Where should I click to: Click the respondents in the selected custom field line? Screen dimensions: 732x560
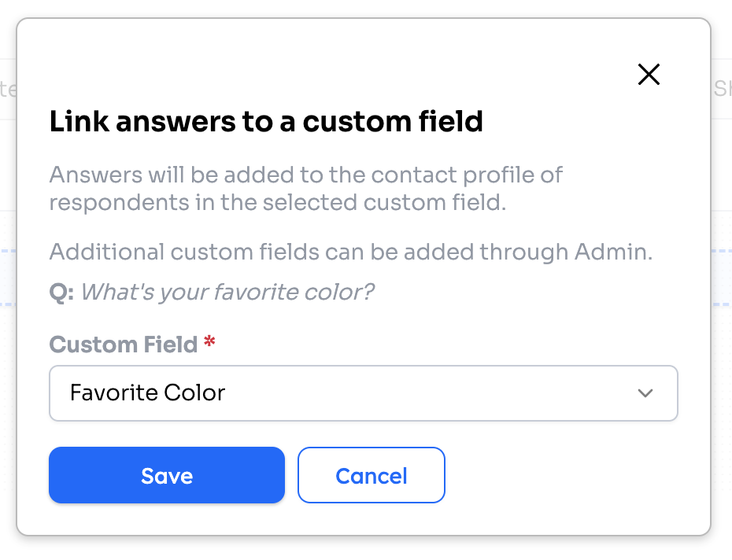click(278, 203)
